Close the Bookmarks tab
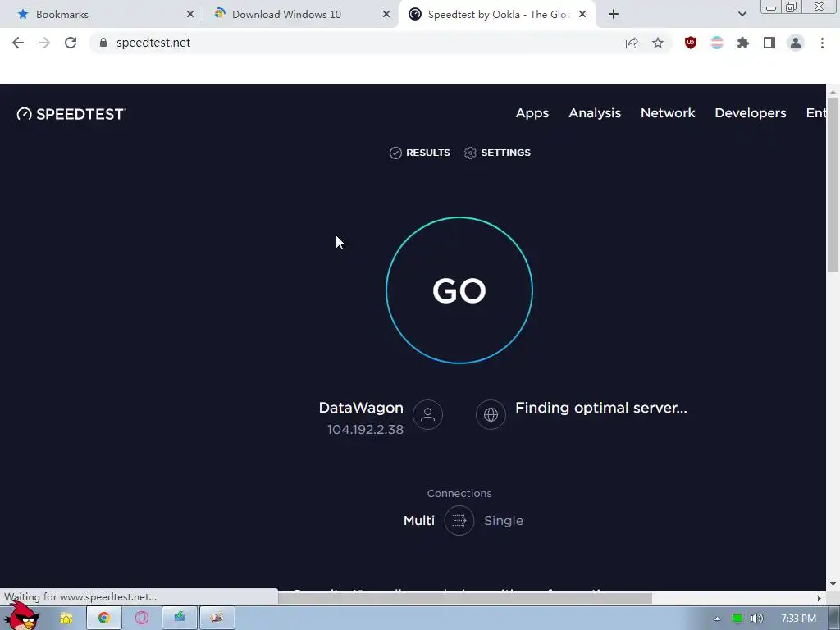Screen dimensions: 840x630 pos(190,15)
